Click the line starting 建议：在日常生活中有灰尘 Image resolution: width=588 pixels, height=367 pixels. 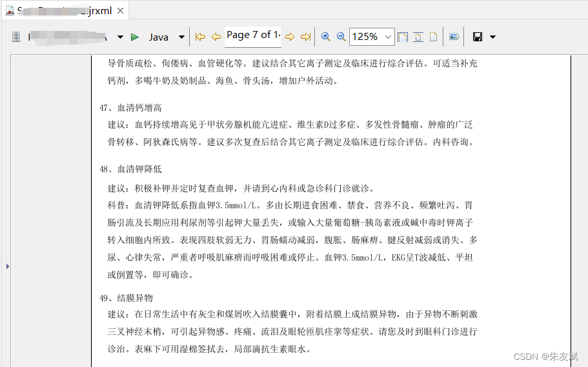point(292,314)
